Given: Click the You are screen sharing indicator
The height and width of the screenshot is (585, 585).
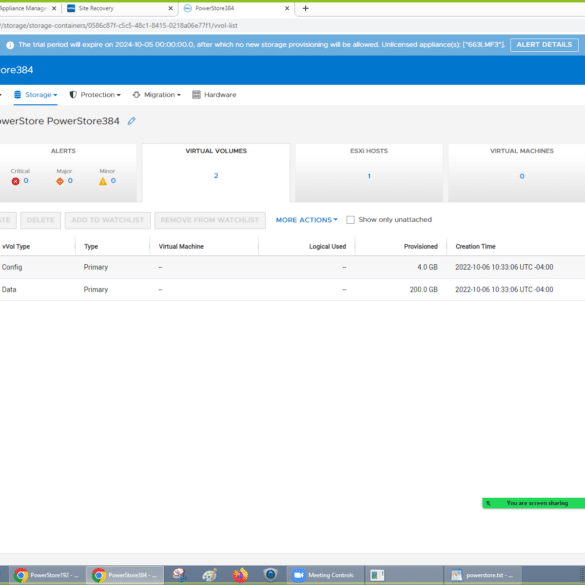Looking at the screenshot, I should [x=534, y=503].
